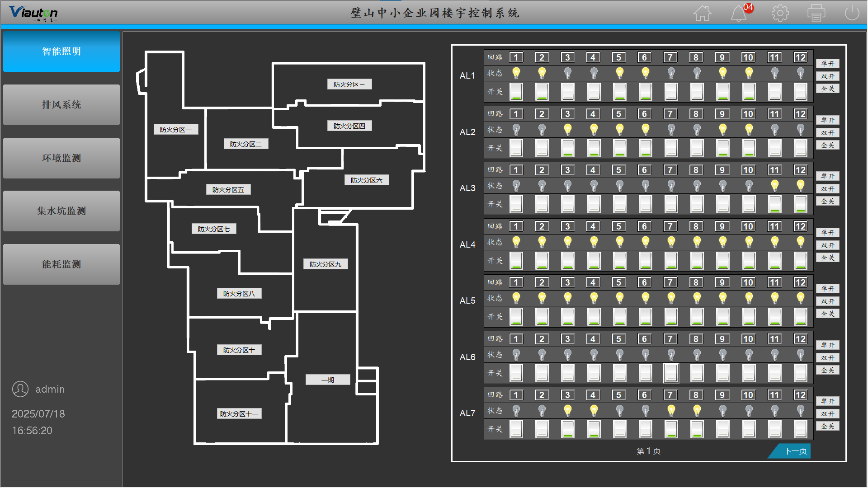868x488 pixels.
Task: Click the admin user avatar icon
Action: tap(20, 389)
